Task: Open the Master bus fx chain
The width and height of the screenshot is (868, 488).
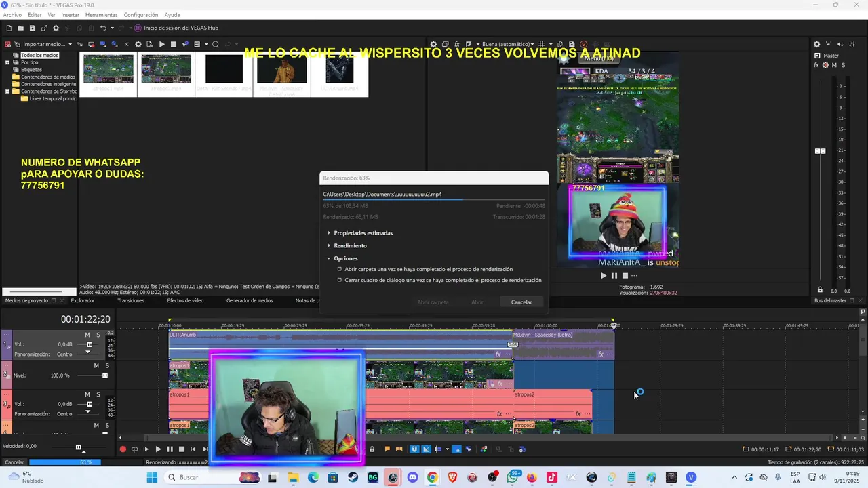Action: [x=816, y=65]
